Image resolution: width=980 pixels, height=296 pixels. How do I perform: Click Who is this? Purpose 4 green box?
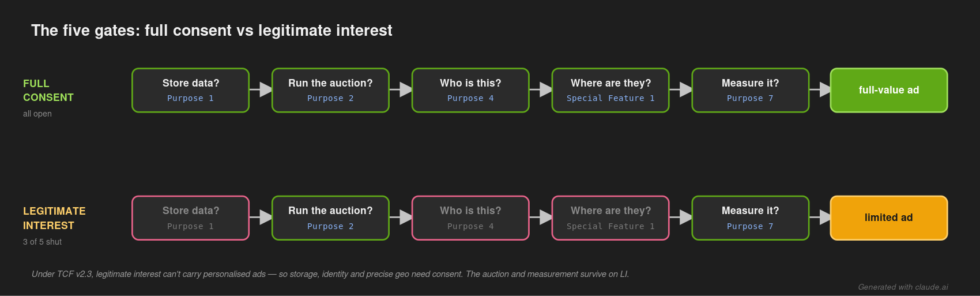coord(470,90)
